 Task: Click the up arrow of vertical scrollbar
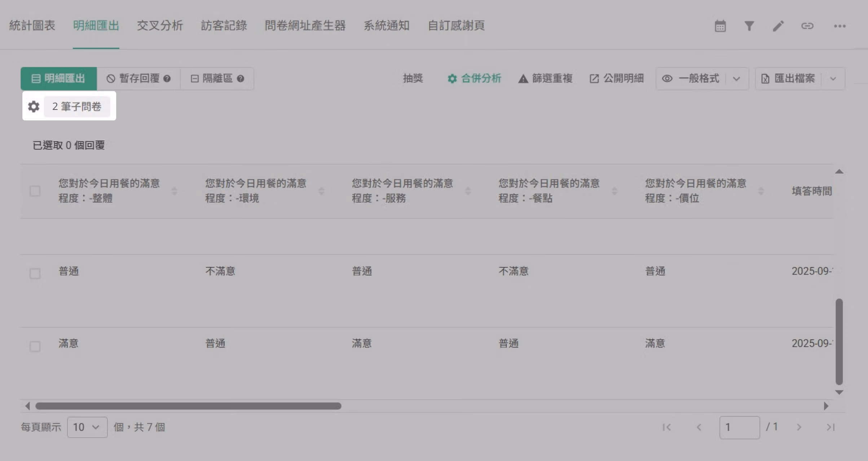[x=839, y=172]
